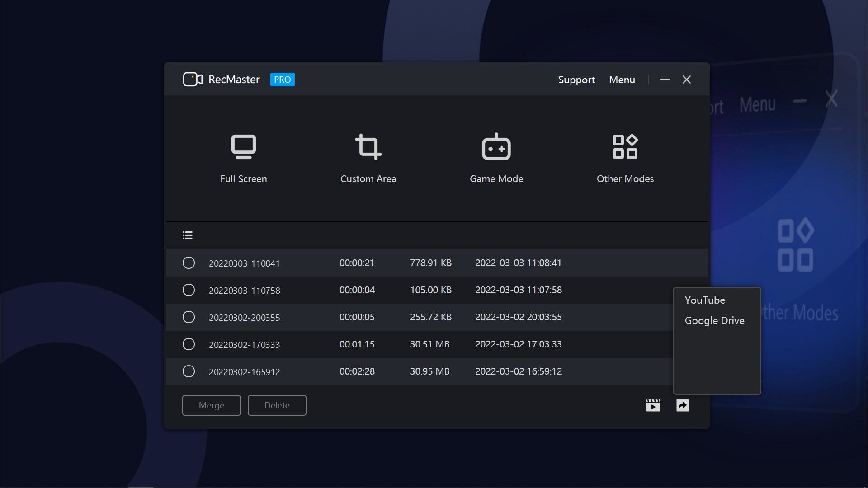Click the RecMaster logo icon
The height and width of the screenshot is (488, 868).
tap(193, 79)
